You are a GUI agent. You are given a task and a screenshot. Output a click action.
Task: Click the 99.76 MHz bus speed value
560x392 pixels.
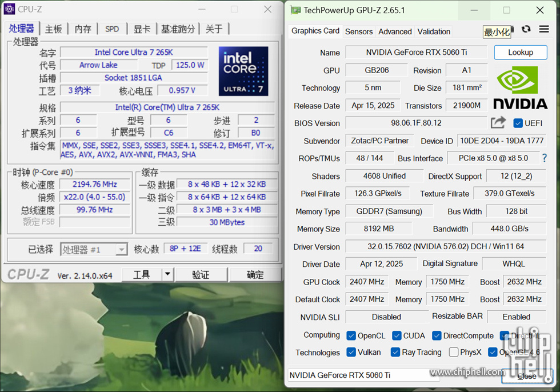95,210
